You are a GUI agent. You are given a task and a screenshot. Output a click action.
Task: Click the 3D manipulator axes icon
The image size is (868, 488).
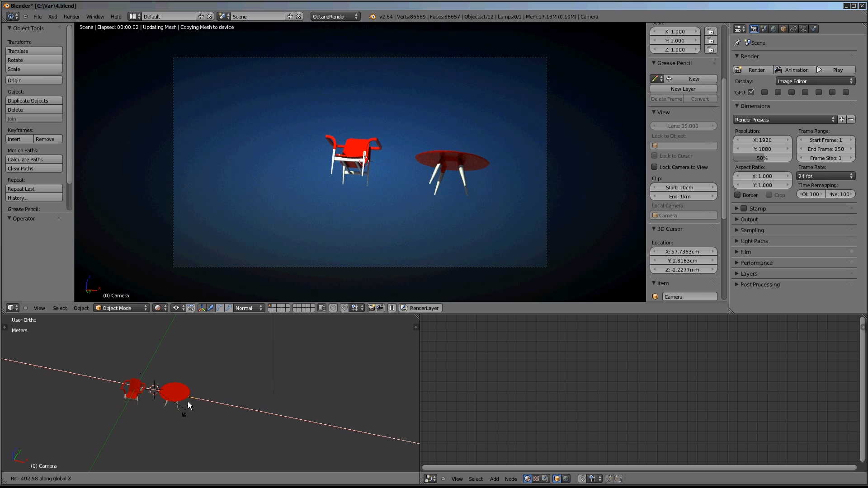[x=202, y=308]
